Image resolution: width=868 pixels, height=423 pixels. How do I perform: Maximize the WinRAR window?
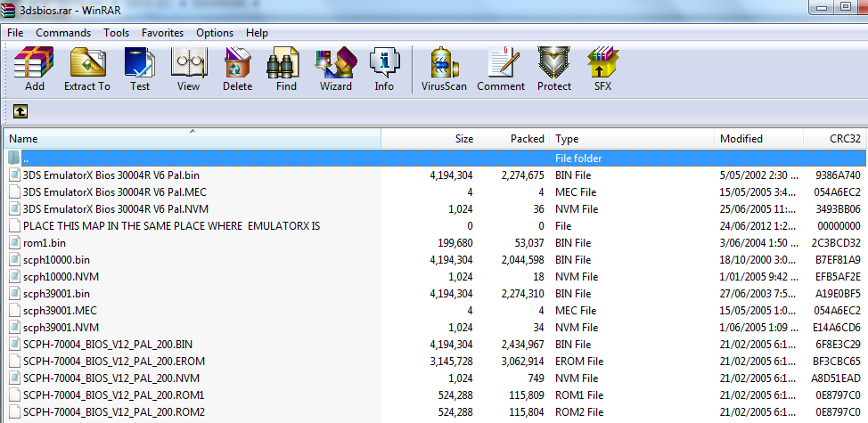845,6
